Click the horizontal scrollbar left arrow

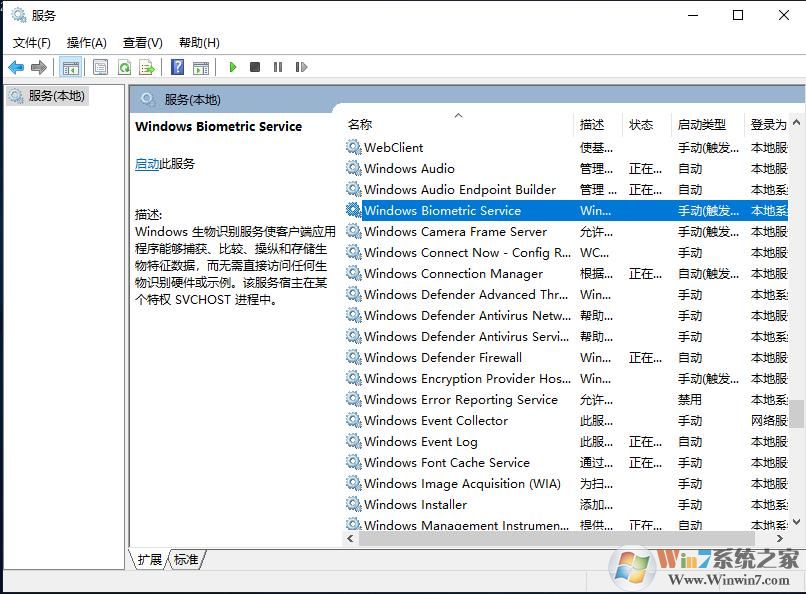coord(351,539)
